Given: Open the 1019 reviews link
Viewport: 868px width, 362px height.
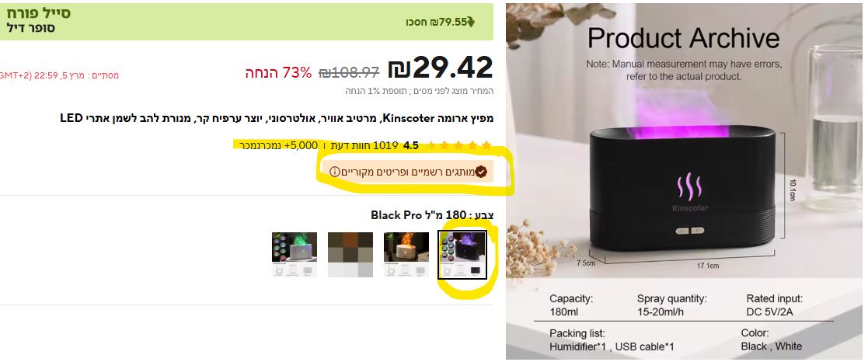Looking at the screenshot, I should (364, 146).
